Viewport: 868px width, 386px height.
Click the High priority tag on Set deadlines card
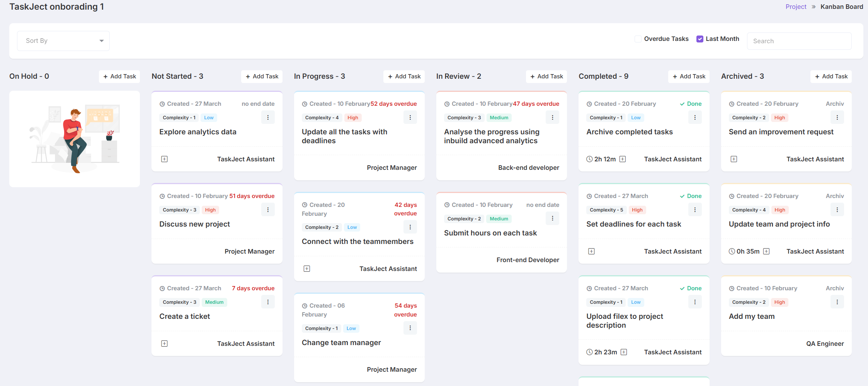637,210
